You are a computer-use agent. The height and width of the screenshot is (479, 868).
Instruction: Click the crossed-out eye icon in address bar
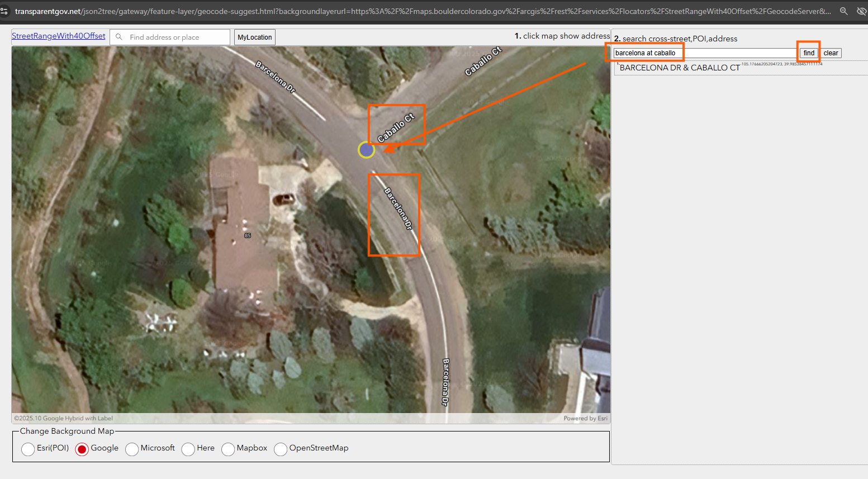861,11
